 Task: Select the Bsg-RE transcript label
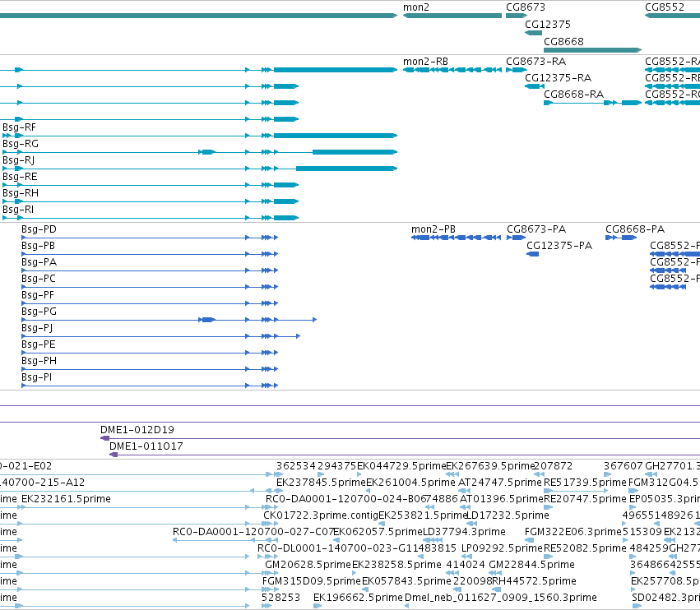coord(20,177)
